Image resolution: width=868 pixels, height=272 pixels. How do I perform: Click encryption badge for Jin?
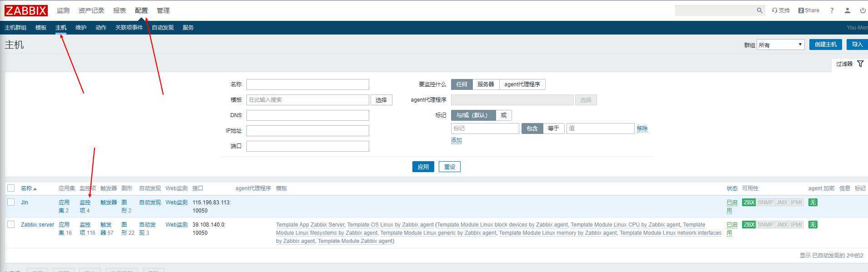coord(813,203)
